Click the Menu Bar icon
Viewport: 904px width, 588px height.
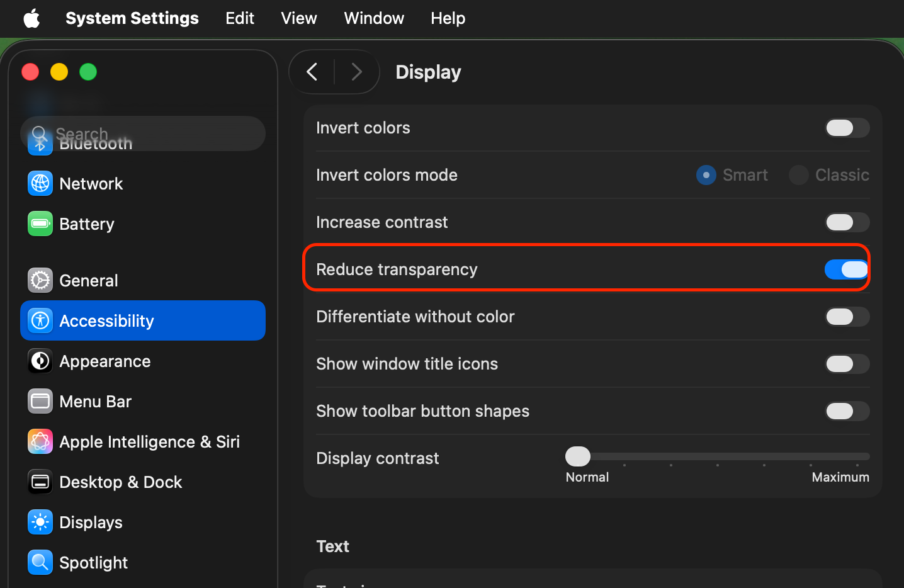coord(40,401)
